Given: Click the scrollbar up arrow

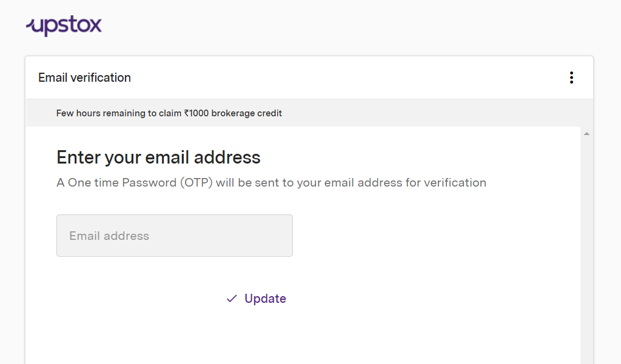Looking at the screenshot, I should (x=586, y=134).
